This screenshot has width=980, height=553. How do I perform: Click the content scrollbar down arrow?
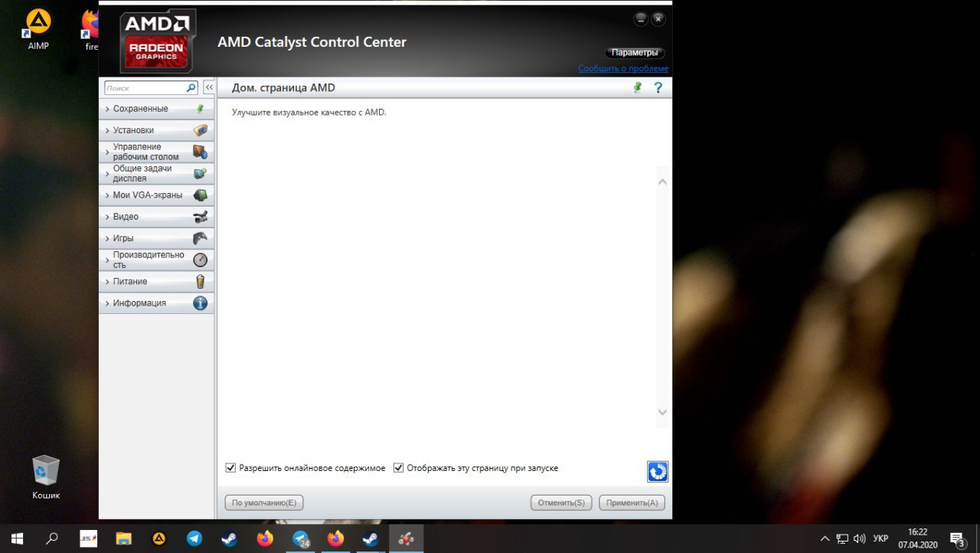pos(663,412)
